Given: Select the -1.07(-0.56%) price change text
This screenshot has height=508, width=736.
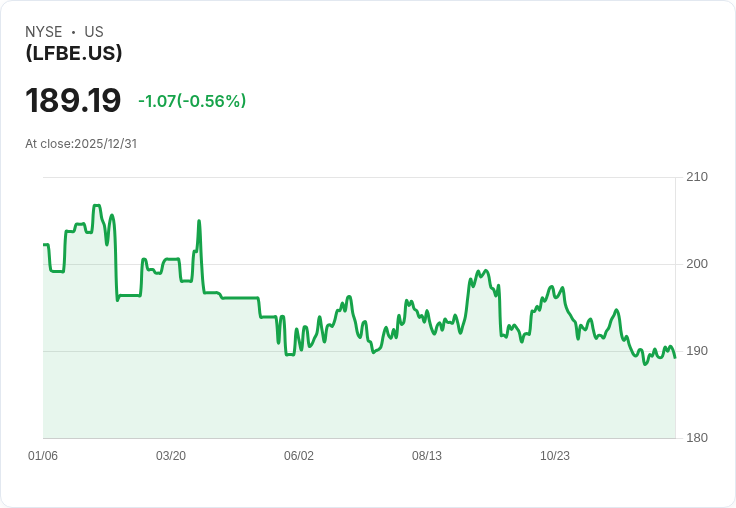Looking at the screenshot, I should [x=192, y=101].
